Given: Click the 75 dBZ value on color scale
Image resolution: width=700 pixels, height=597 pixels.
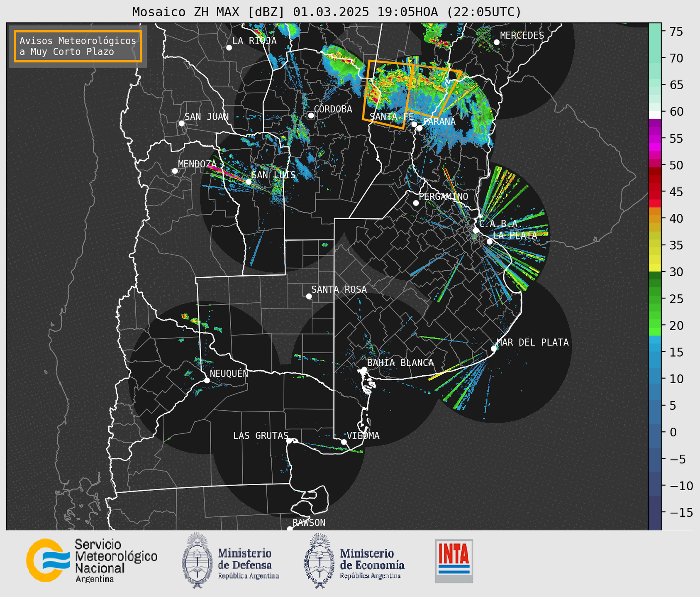Looking at the screenshot, I should click(676, 32).
